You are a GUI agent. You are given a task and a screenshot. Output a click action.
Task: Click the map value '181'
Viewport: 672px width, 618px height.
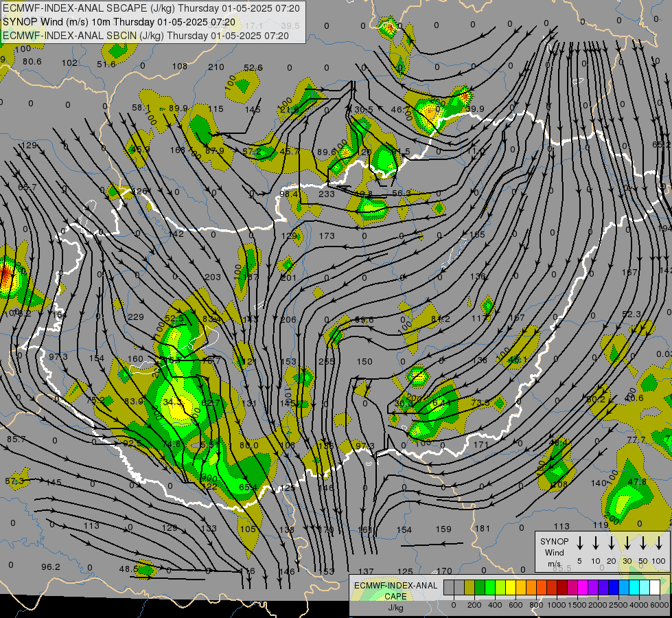point(482,529)
